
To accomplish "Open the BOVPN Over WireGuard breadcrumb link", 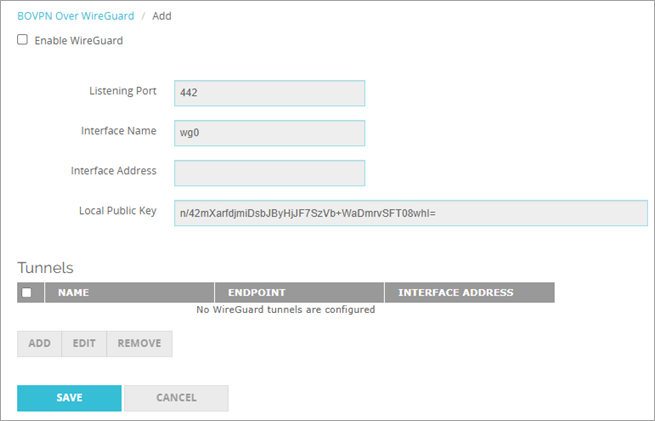I will [x=76, y=16].
